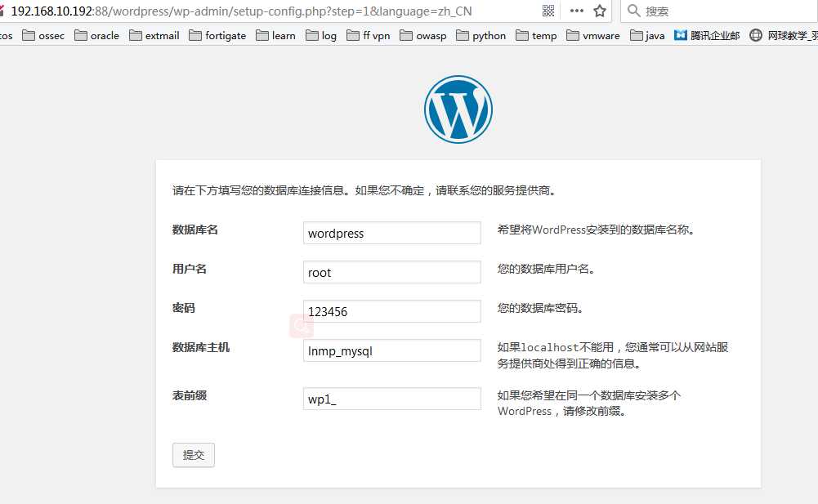This screenshot has width=818, height=504.
Task: Click the 数据库名 label
Action: pyautogui.click(x=195, y=230)
